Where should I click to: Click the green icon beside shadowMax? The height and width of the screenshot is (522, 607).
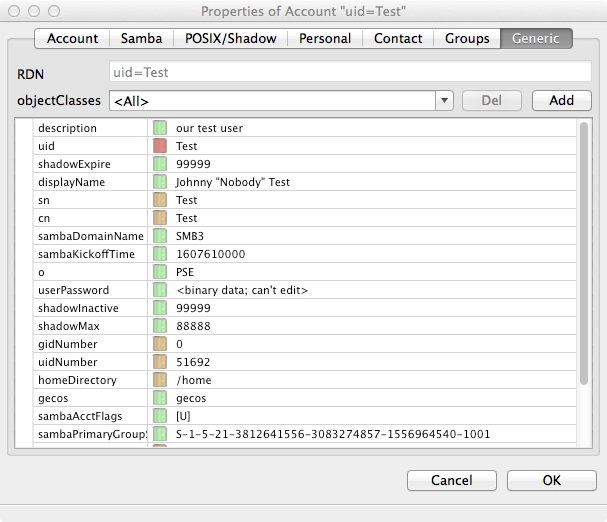tap(160, 326)
